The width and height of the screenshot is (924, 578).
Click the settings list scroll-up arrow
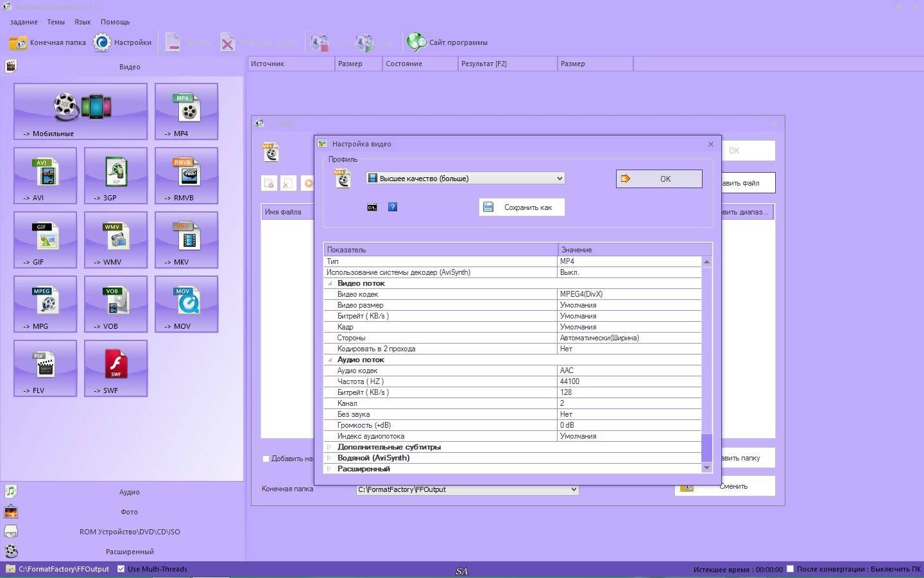coord(707,261)
